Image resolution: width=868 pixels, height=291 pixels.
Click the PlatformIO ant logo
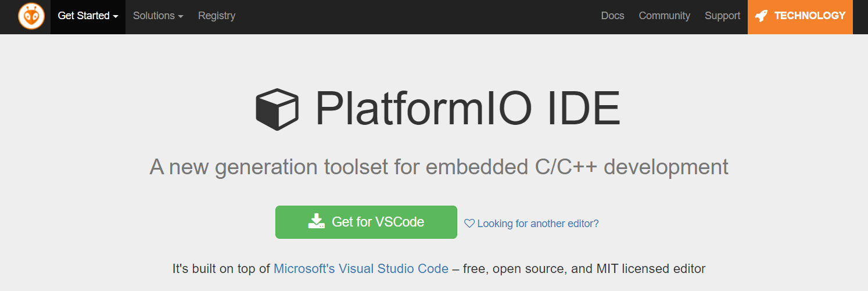(x=31, y=16)
